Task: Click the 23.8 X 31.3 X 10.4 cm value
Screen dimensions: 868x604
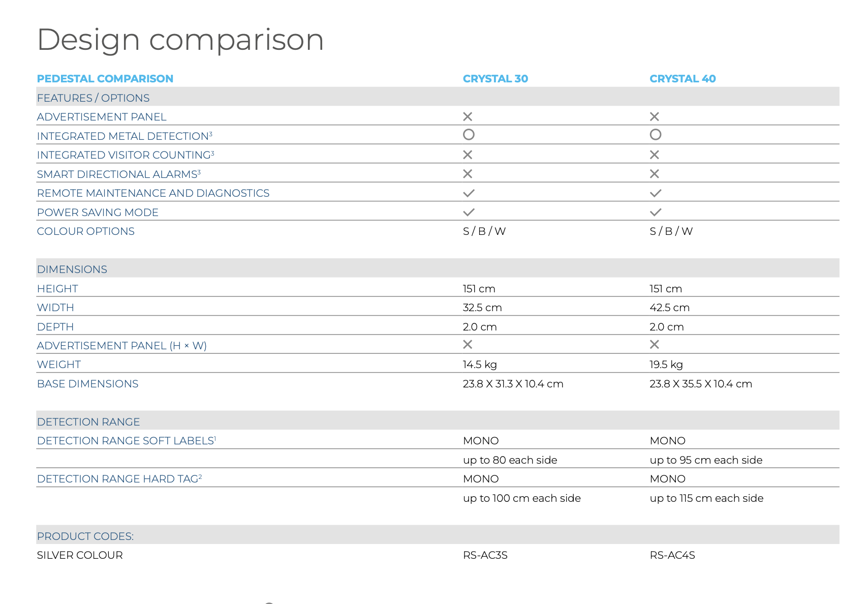Action: [513, 384]
